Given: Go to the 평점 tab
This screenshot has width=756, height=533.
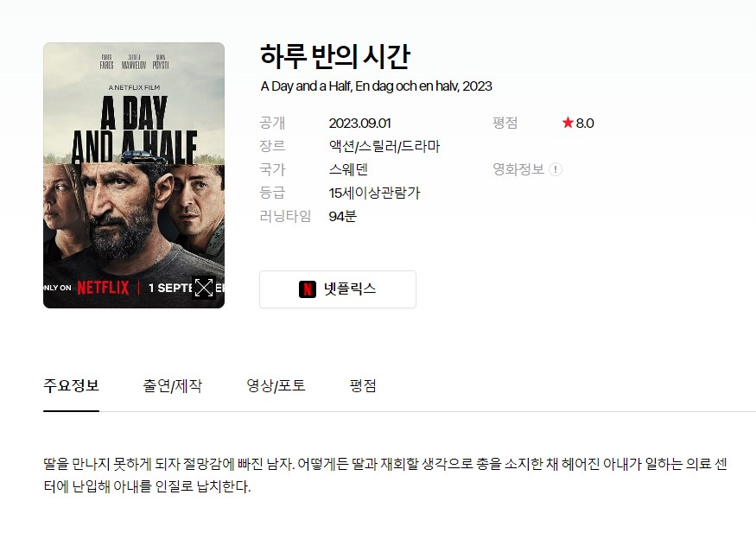Looking at the screenshot, I should [363, 385].
